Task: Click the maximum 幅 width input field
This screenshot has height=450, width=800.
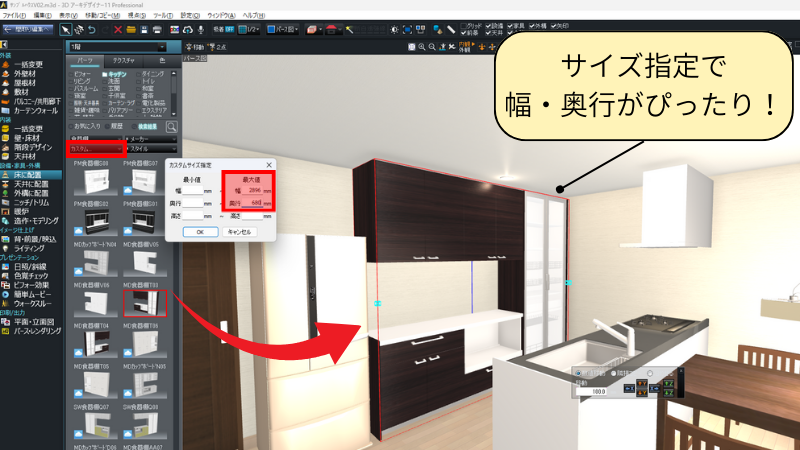Action: tap(252, 190)
